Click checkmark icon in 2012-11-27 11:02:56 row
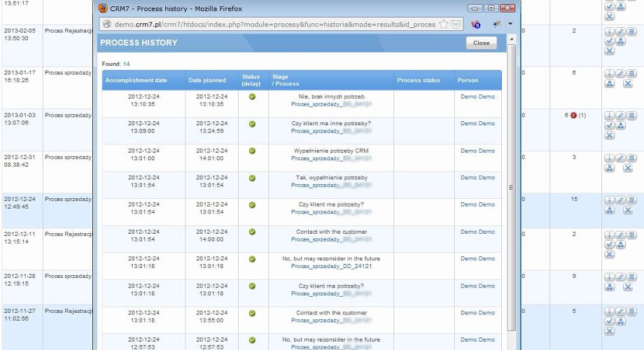Image resolution: width=644 pixels, height=350 pixels. click(609, 322)
